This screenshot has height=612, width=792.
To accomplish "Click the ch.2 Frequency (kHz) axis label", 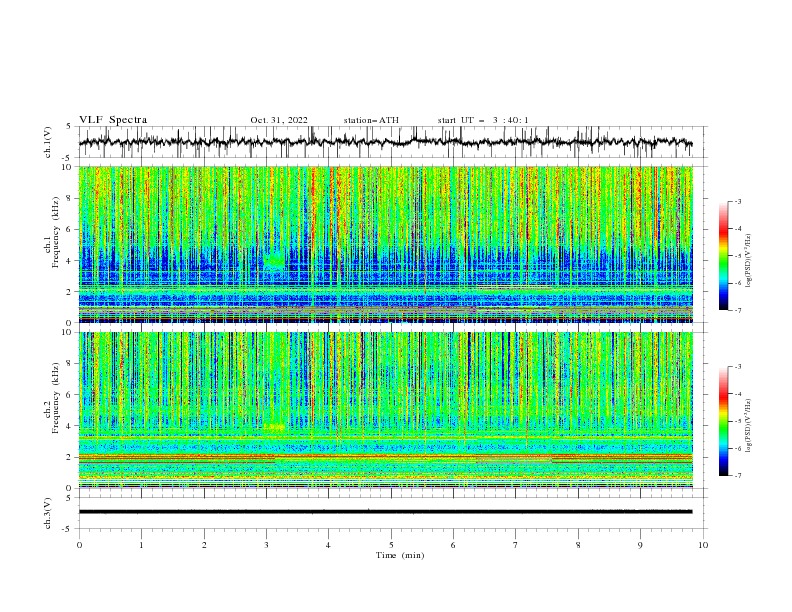I will tap(52, 398).
